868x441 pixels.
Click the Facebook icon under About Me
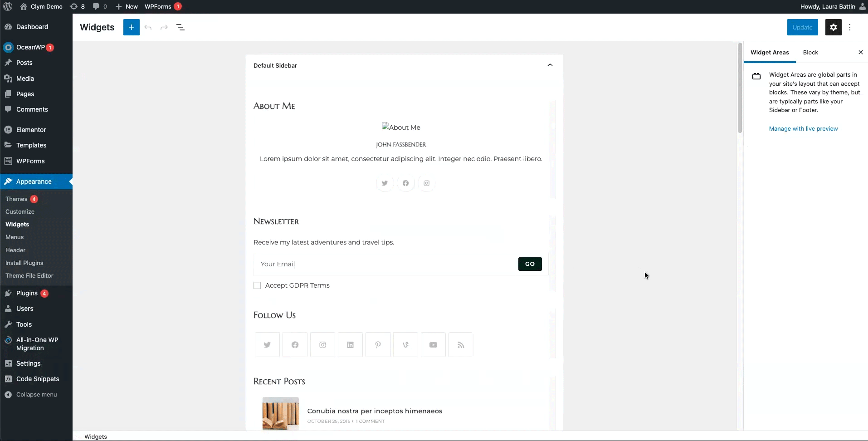(406, 183)
